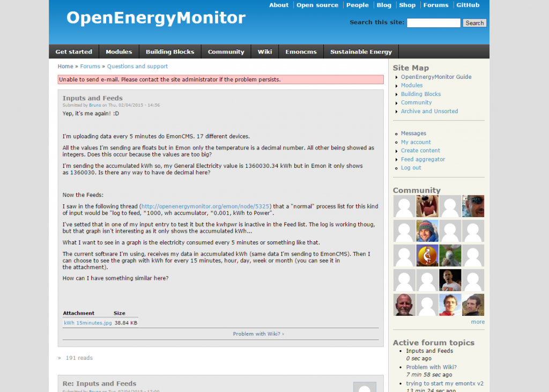Screen dimensions: 549x392
Task: Click the Inputs and Feeds post title
Action: [92, 98]
